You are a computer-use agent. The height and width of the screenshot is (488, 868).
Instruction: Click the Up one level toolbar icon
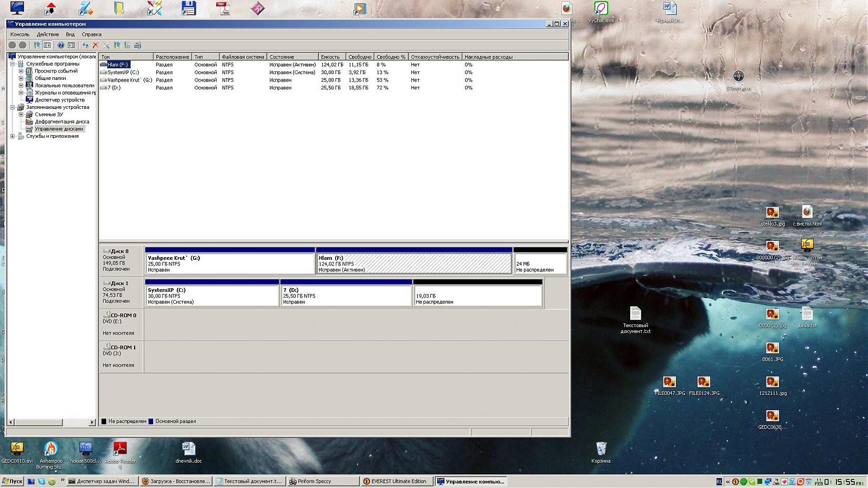pos(37,45)
